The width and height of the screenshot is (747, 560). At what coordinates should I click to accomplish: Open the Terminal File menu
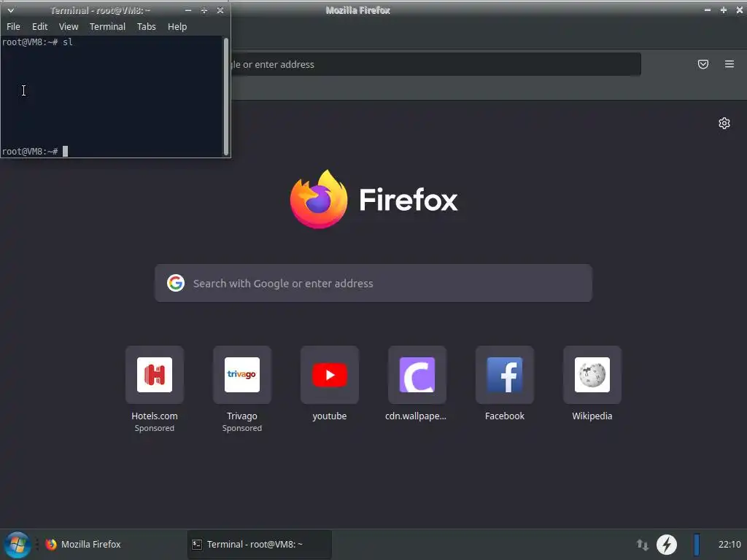tap(13, 27)
